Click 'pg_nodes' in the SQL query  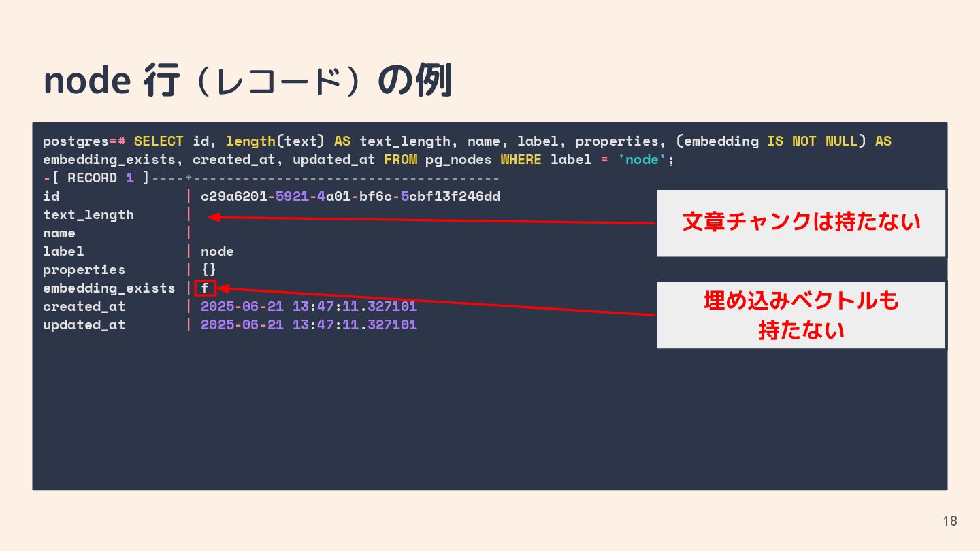tap(459, 159)
